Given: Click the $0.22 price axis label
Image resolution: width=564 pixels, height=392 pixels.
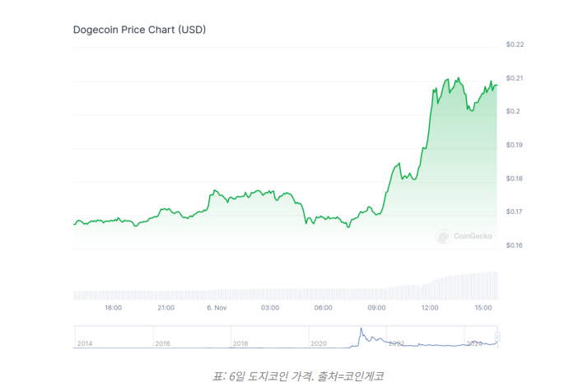Looking at the screenshot, I should tap(515, 44).
